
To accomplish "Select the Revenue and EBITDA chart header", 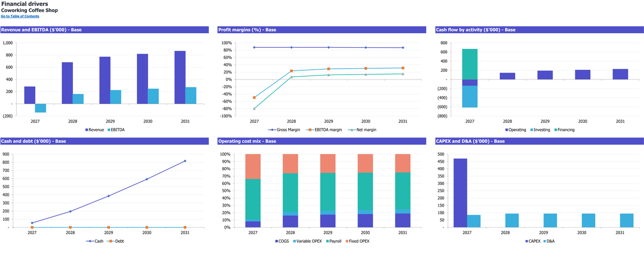I will pyautogui.click(x=104, y=30).
